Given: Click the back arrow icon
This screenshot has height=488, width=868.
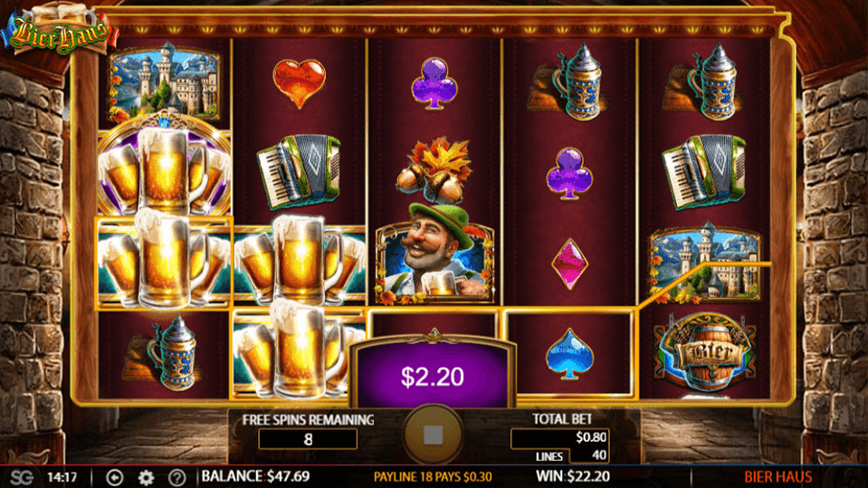Looking at the screenshot, I should [115, 477].
